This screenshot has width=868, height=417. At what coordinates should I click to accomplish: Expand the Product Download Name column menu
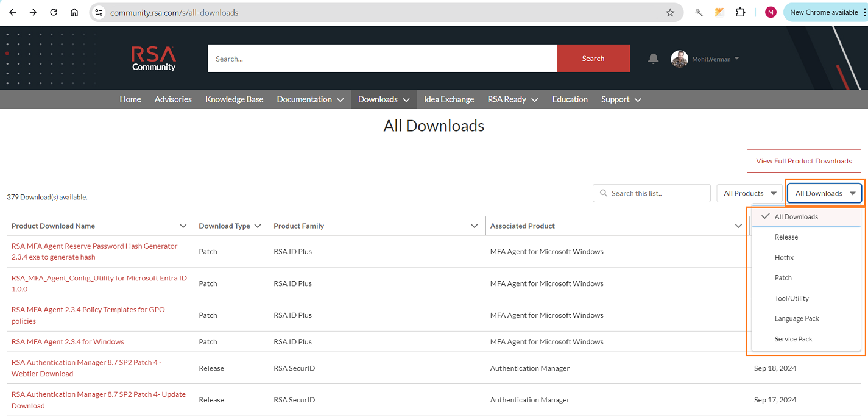(x=183, y=226)
